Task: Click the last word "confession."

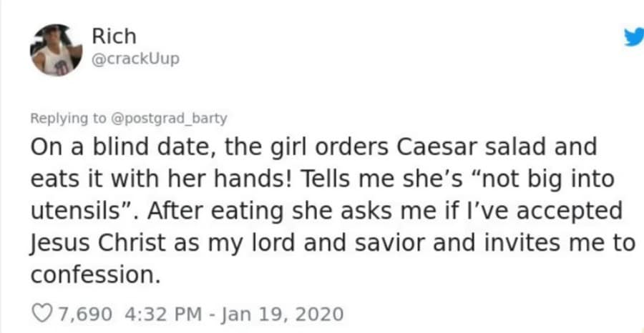Action: [94, 275]
